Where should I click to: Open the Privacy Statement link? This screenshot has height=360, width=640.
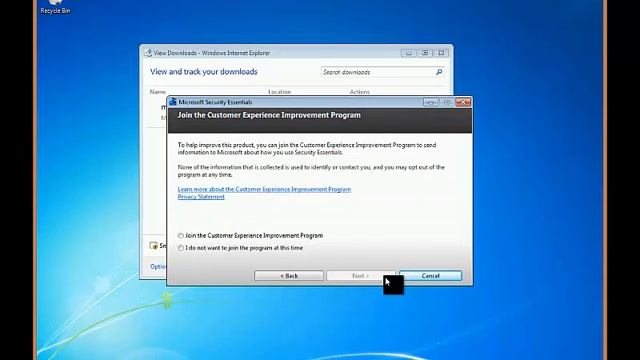201,197
